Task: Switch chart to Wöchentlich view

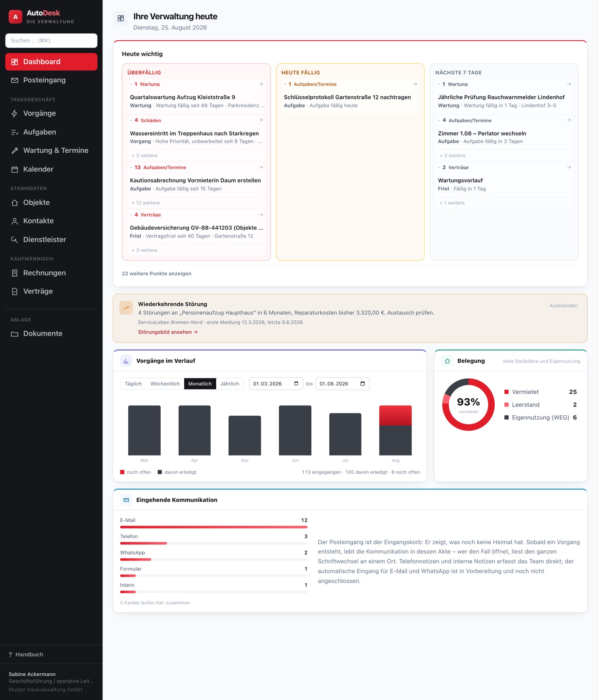Action: click(x=165, y=384)
